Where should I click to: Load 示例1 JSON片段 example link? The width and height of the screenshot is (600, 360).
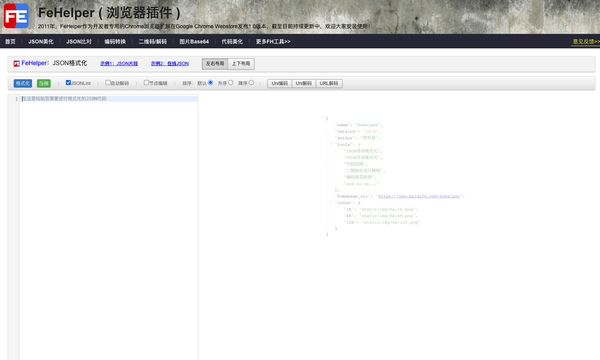pyautogui.click(x=119, y=64)
